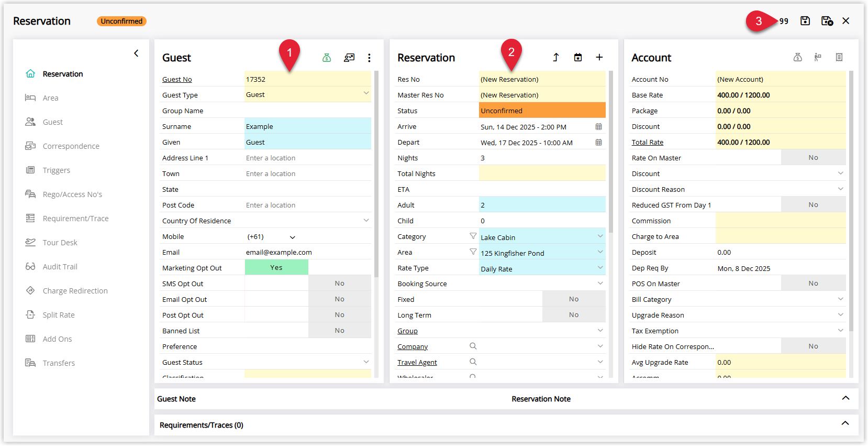This screenshot has width=868, height=446.
Task: Open the Rate Type dropdown
Action: tap(542, 268)
